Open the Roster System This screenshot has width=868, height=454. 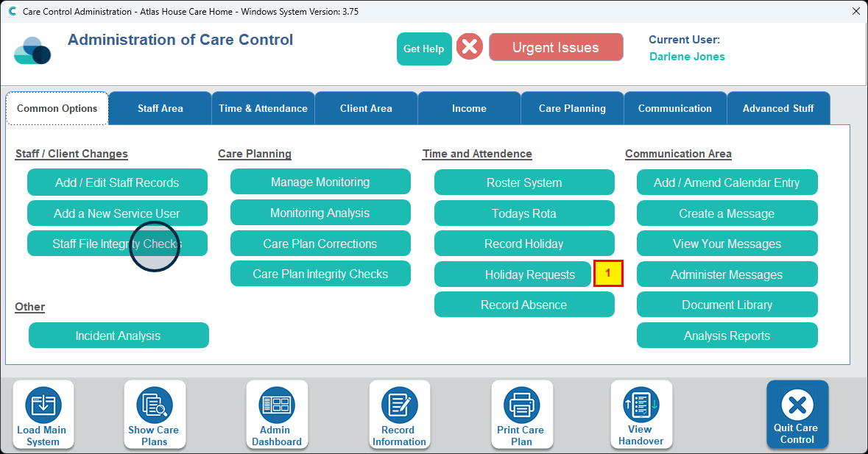tap(524, 182)
